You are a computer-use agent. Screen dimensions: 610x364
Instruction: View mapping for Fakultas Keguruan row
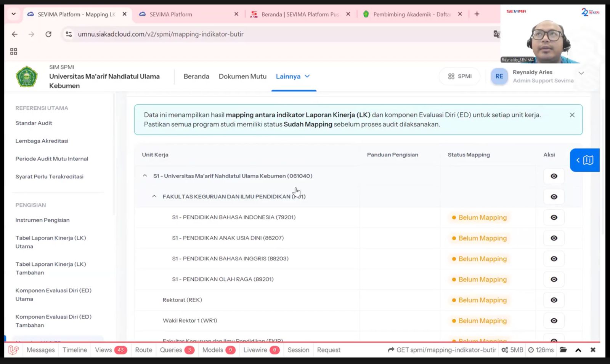(554, 197)
